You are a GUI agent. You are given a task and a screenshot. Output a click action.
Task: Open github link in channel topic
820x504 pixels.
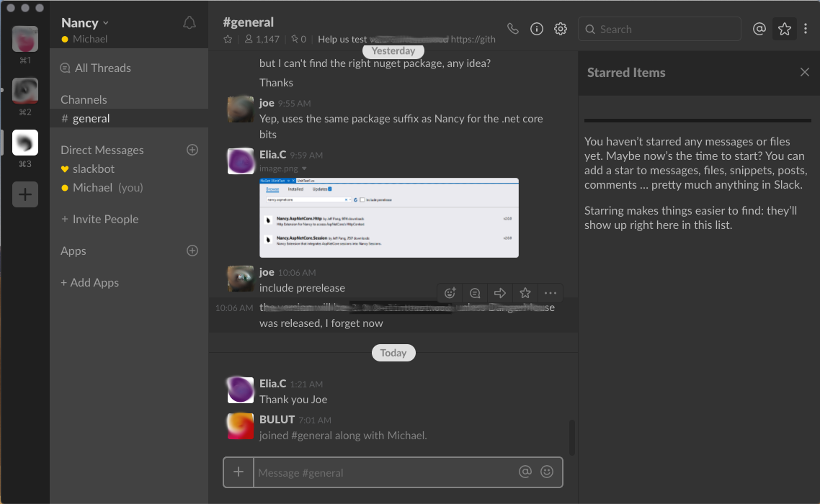pos(473,39)
